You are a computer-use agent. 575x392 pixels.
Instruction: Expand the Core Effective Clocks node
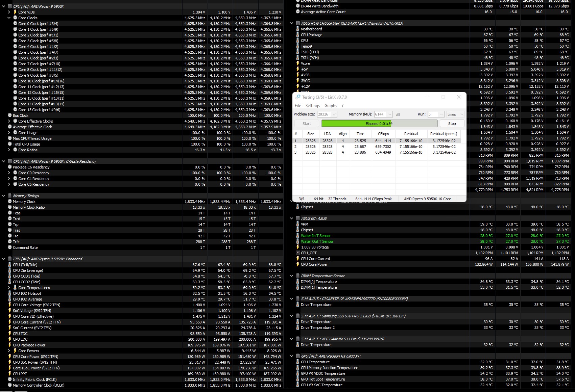pos(9,121)
